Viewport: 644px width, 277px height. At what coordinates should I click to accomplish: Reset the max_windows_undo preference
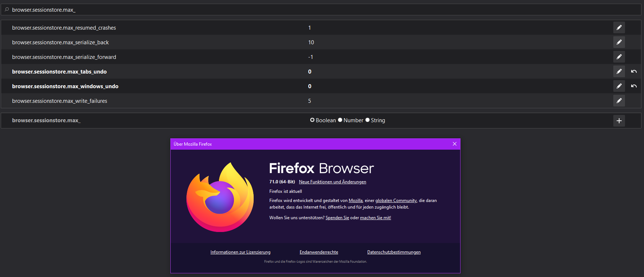(x=634, y=86)
